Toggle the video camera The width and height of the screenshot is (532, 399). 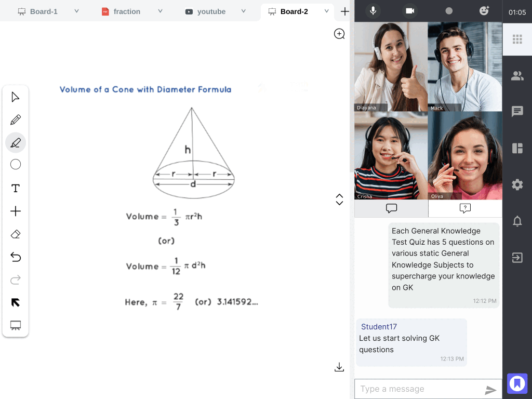410,11
